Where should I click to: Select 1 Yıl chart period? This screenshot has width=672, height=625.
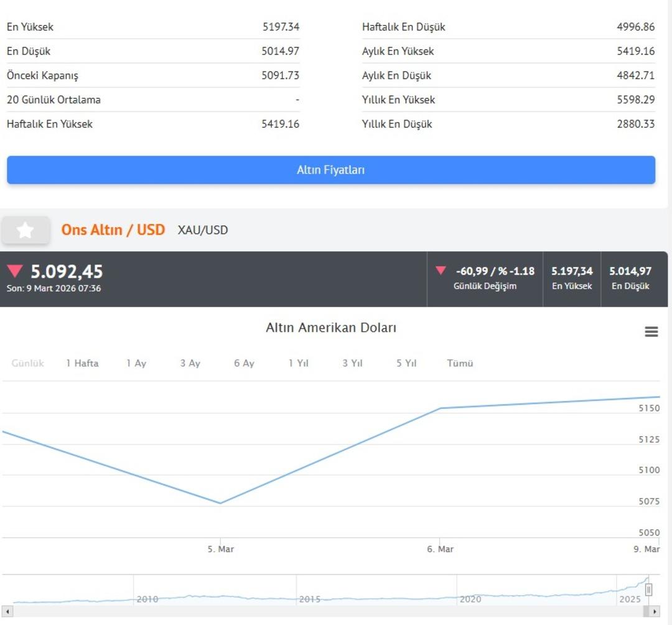click(x=298, y=363)
